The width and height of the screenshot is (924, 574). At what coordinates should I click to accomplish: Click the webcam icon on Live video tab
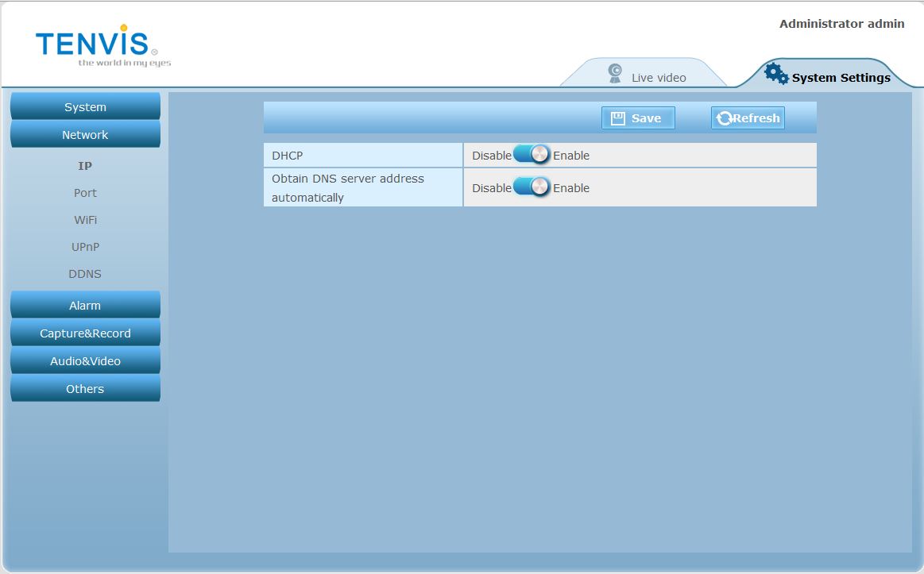615,74
